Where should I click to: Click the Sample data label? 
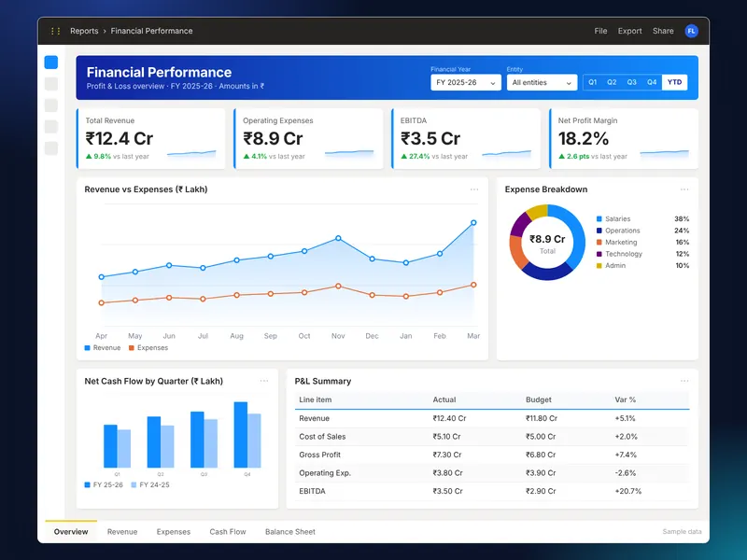tap(682, 532)
